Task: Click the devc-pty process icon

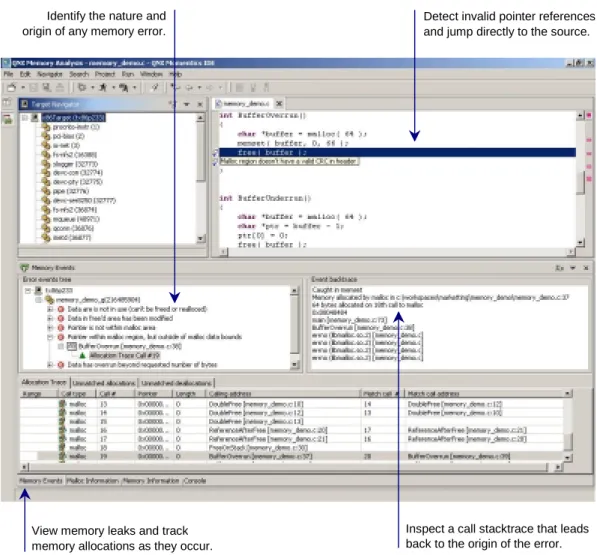Action: [46, 182]
